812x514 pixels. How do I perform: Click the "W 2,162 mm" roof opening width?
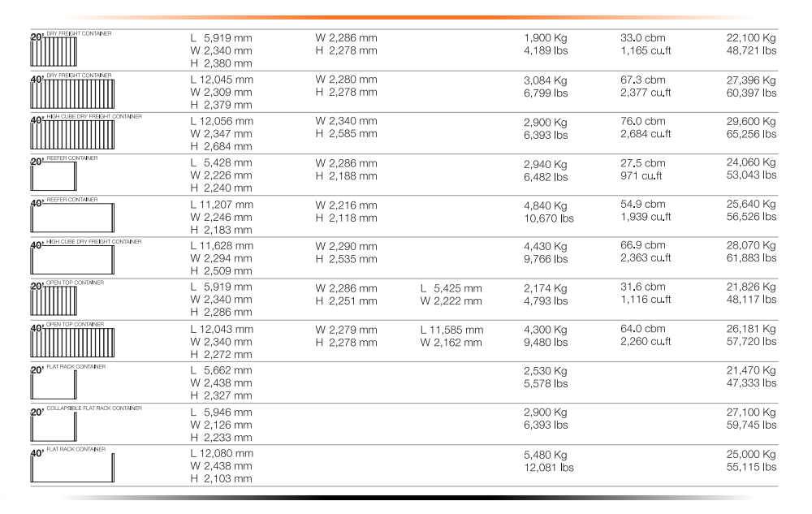click(x=451, y=343)
